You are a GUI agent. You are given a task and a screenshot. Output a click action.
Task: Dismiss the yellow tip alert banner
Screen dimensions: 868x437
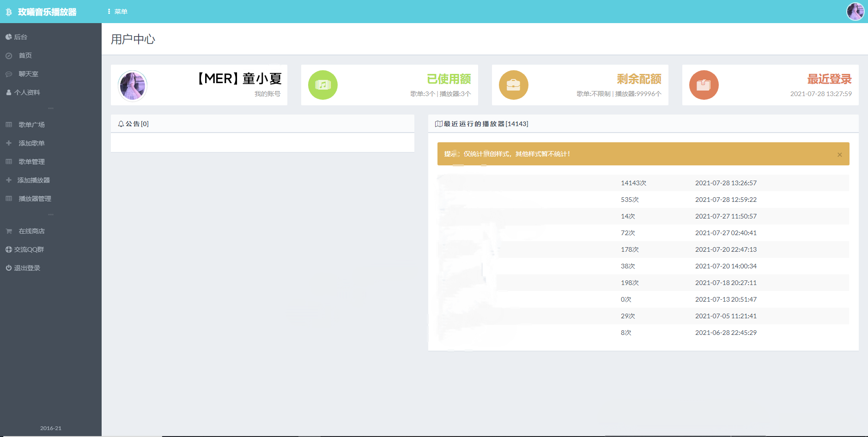click(839, 155)
